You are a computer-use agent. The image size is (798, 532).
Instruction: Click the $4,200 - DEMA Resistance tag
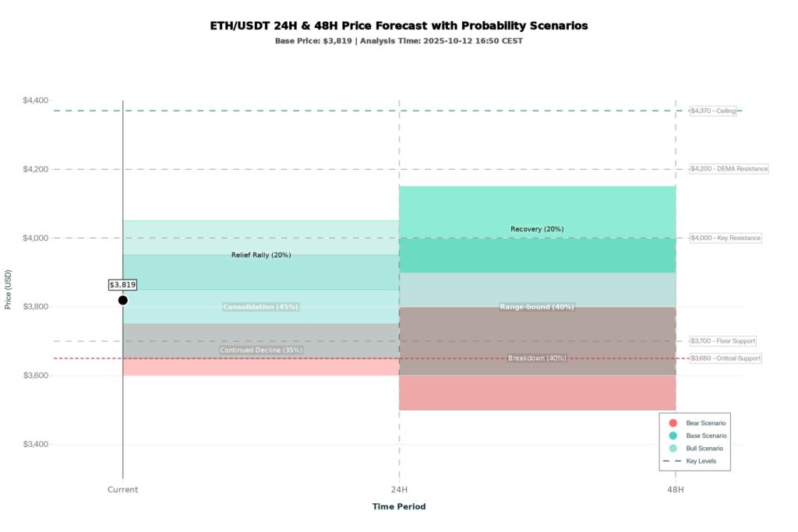(x=729, y=169)
